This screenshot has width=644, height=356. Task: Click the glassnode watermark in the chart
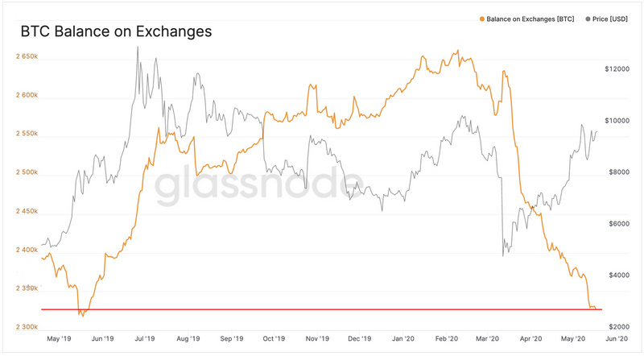click(x=252, y=187)
